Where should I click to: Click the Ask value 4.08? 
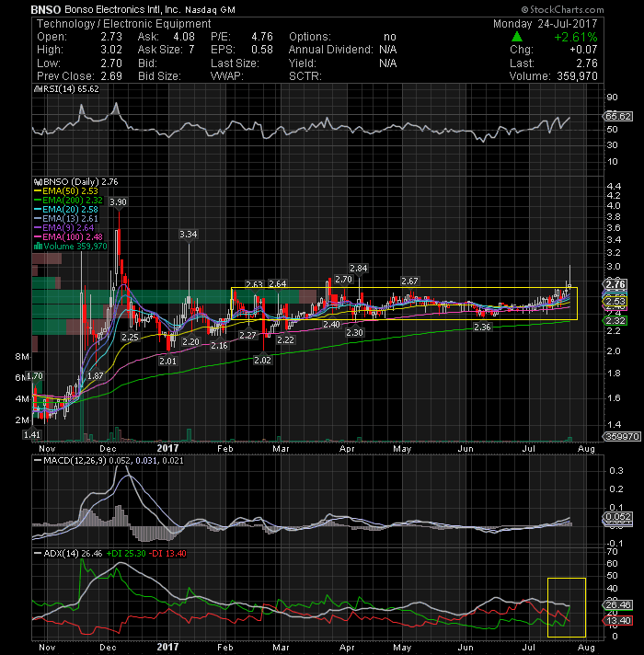184,37
